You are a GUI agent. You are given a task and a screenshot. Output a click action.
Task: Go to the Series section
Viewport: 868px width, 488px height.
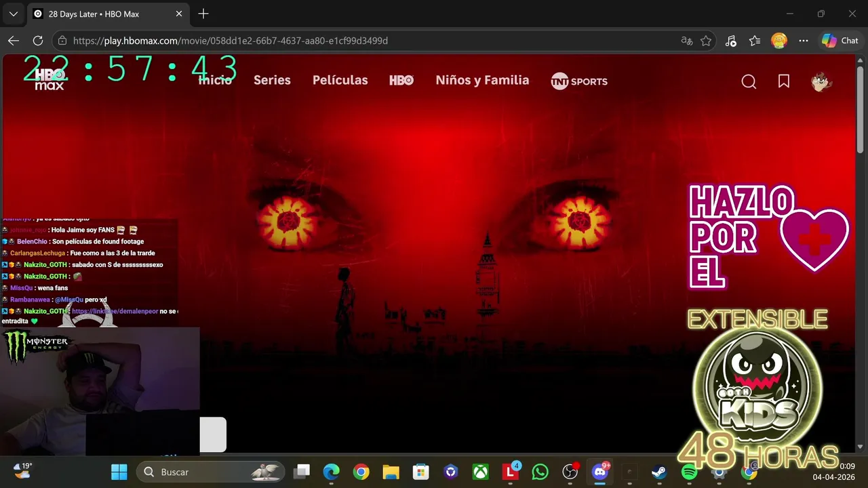tap(272, 80)
